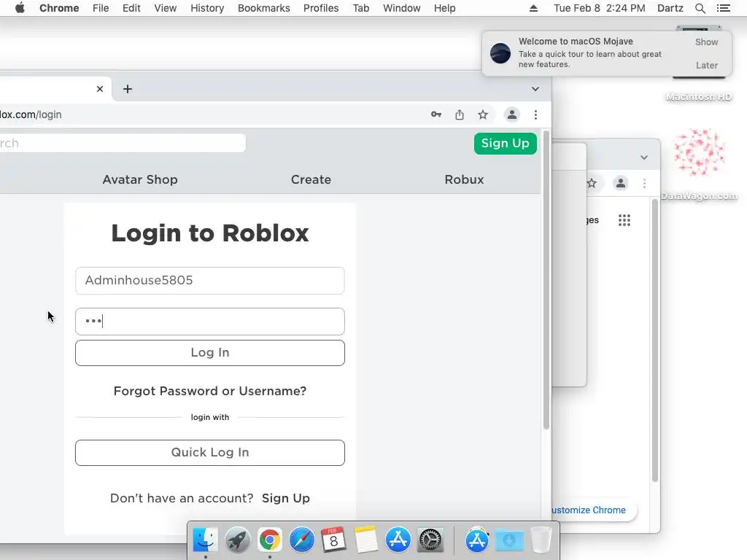
Task: Open System Preferences from the Dock
Action: coord(430,540)
